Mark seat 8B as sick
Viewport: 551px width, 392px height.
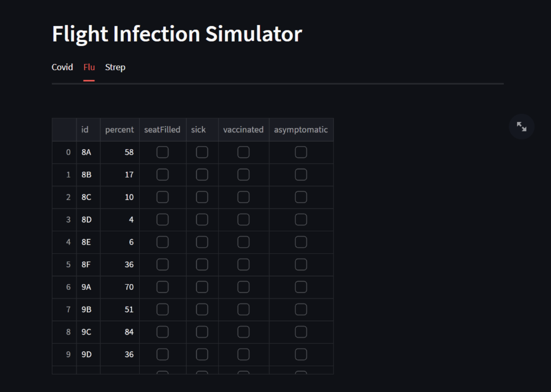[202, 175]
